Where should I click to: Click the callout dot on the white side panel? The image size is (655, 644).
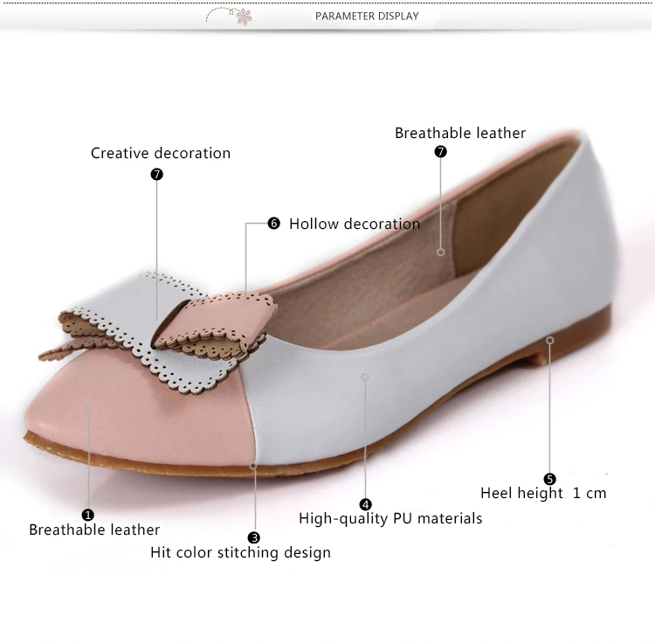point(365,377)
